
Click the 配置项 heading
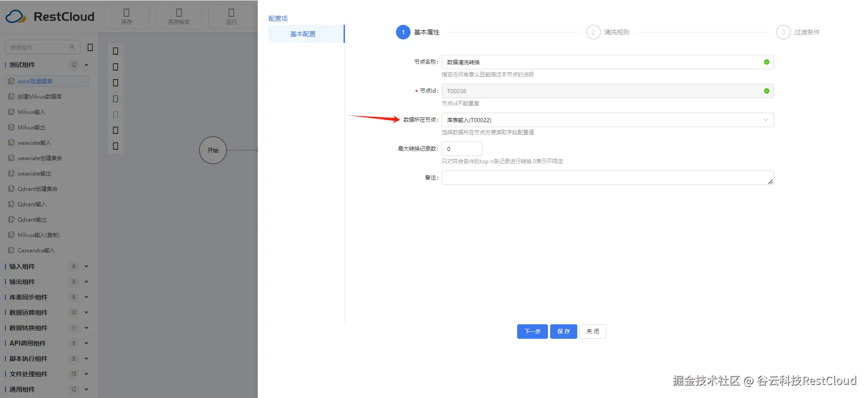(x=278, y=19)
